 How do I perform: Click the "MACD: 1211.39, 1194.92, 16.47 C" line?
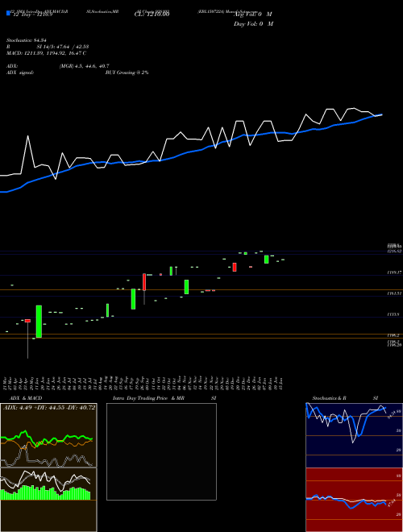click(x=46, y=53)
